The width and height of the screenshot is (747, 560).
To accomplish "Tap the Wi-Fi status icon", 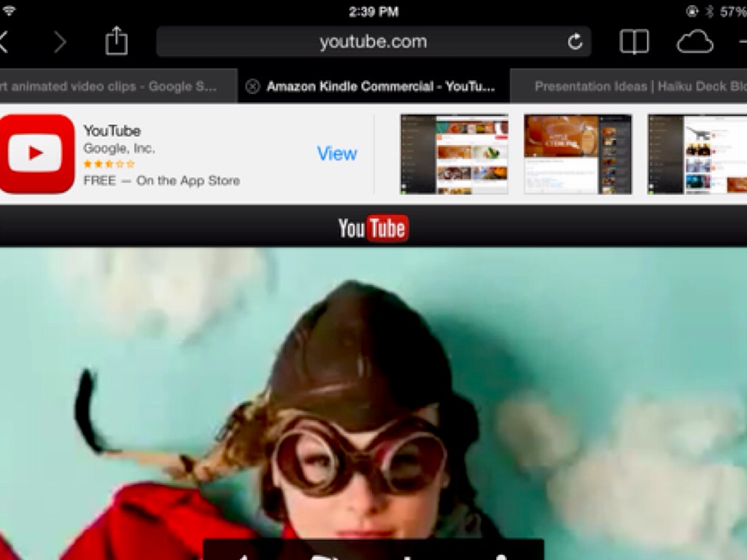I will click(9, 12).
